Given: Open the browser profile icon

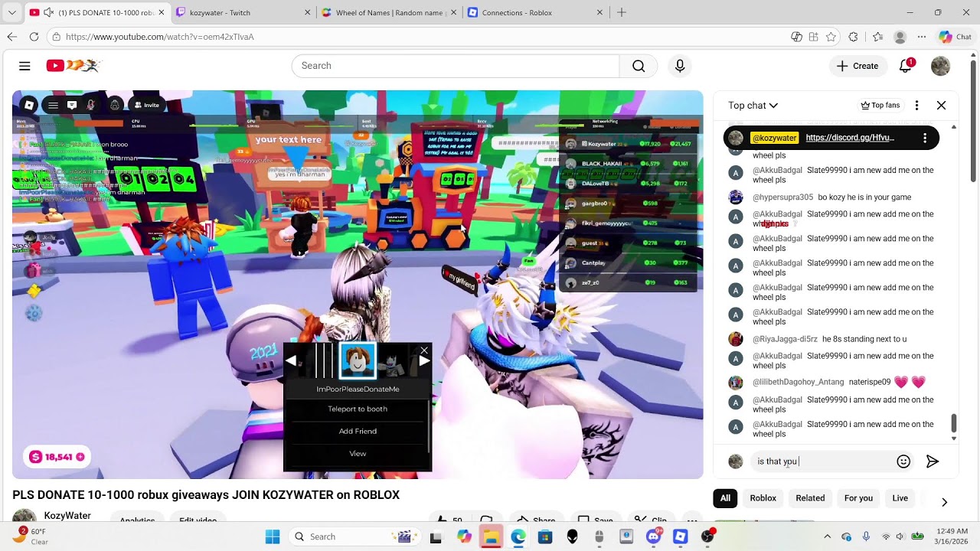Looking at the screenshot, I should coord(900,37).
